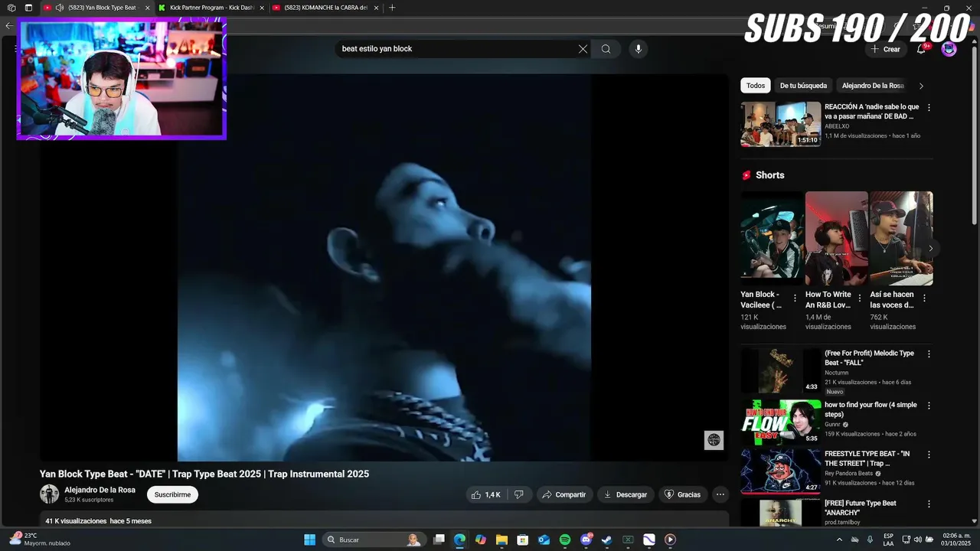Open options for FREESTYLE TYPE BEAT video
This screenshot has width=980, height=551.
point(929,455)
